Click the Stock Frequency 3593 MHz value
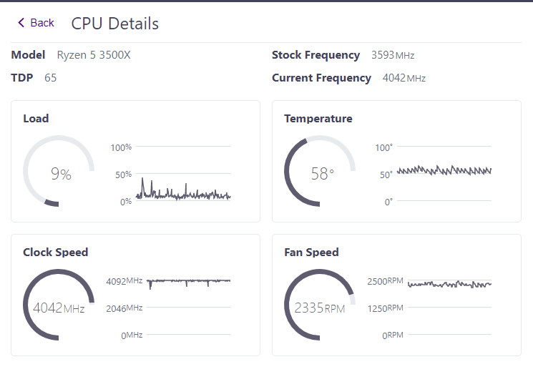Viewport: 533px width, 392px height. pyautogui.click(x=393, y=55)
